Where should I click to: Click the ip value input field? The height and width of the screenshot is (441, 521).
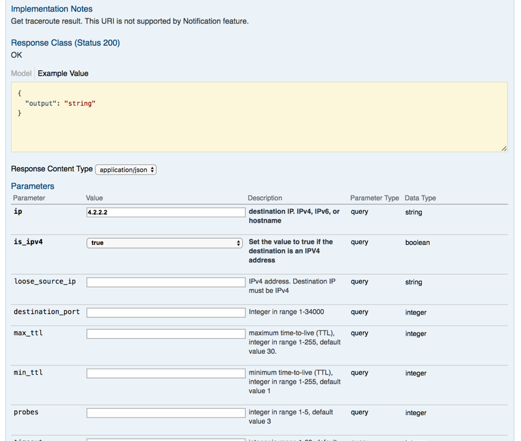pos(166,212)
